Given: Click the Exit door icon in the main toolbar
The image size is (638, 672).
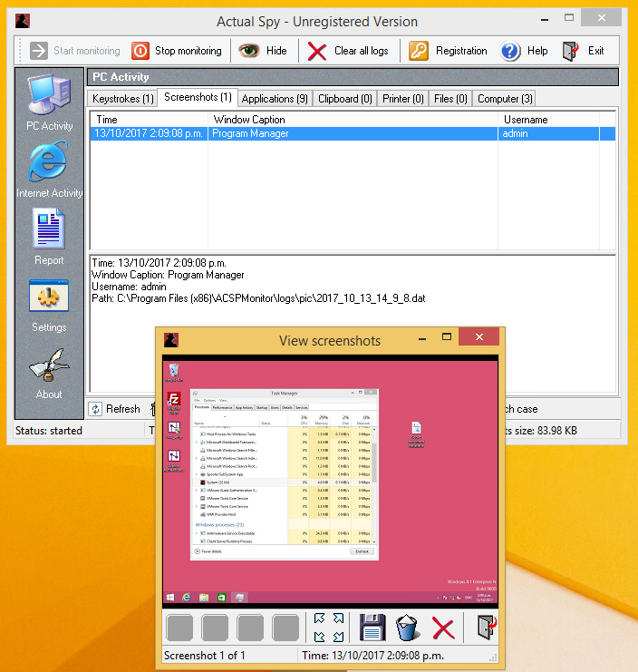Looking at the screenshot, I should (x=571, y=51).
